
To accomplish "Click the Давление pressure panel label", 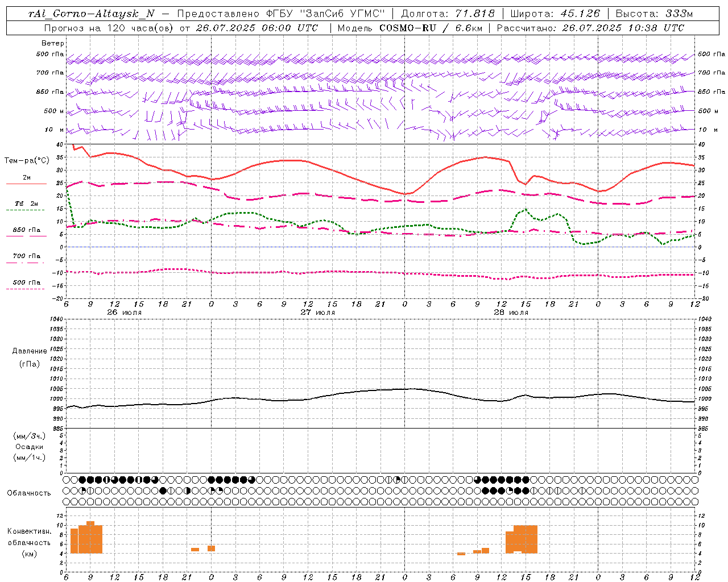I will [x=30, y=351].
